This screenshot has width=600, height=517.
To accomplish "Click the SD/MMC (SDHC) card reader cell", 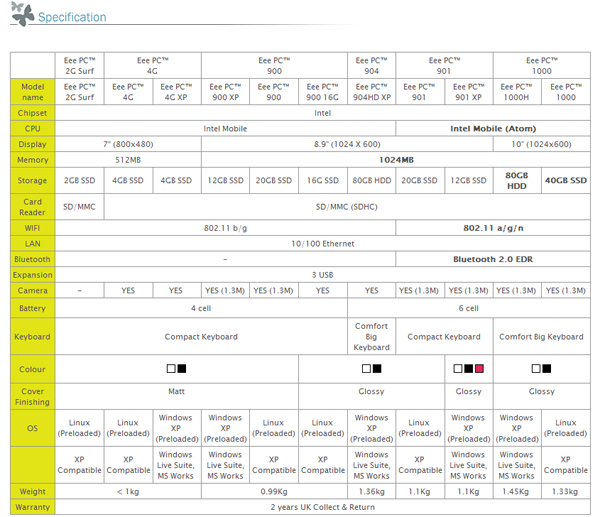I will click(347, 207).
